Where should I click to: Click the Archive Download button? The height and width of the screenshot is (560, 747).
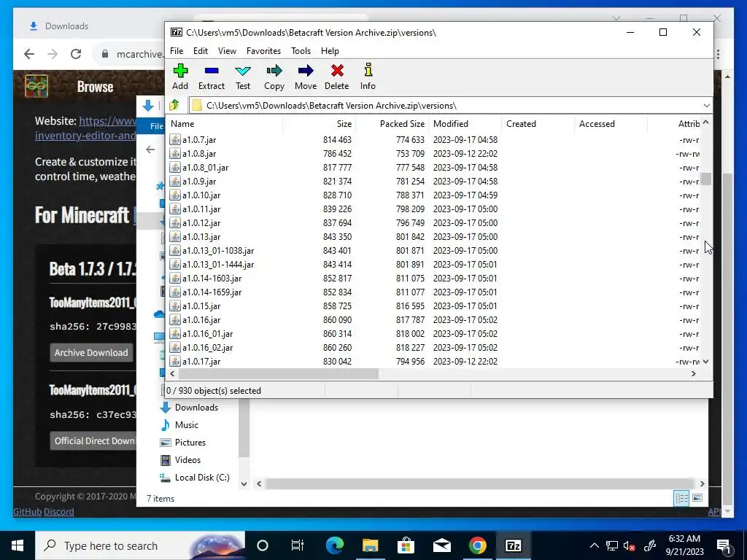(91, 353)
